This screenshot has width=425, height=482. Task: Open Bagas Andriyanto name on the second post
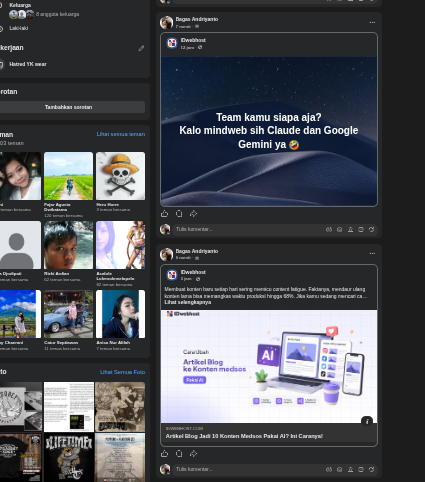click(x=197, y=251)
